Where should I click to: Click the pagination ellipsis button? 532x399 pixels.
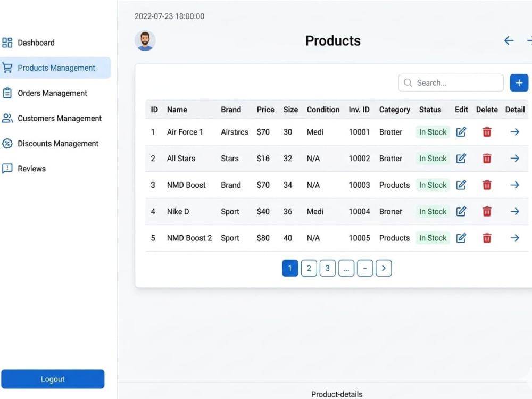(x=346, y=268)
